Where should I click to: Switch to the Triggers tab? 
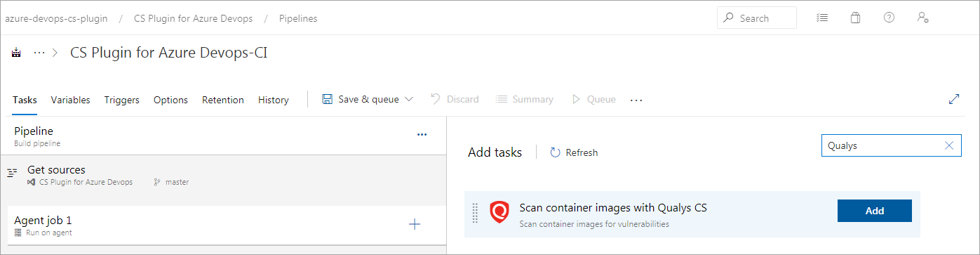122,100
